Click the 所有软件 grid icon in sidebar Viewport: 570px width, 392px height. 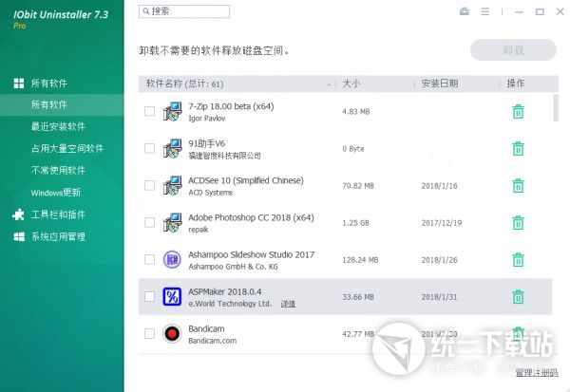[x=19, y=84]
